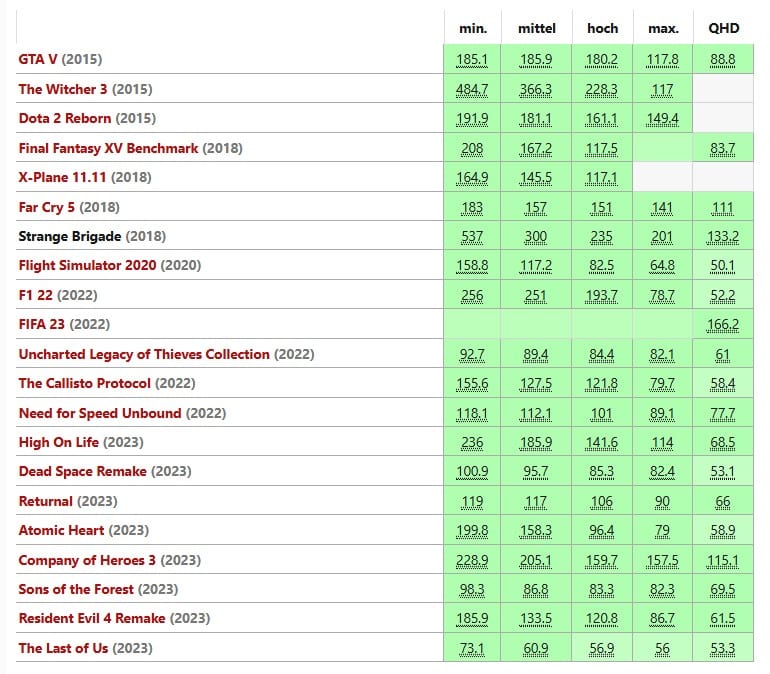Screen dimensions: 770x674
Task: Click The Witcher 3 value 484.7
Action: coord(472,90)
